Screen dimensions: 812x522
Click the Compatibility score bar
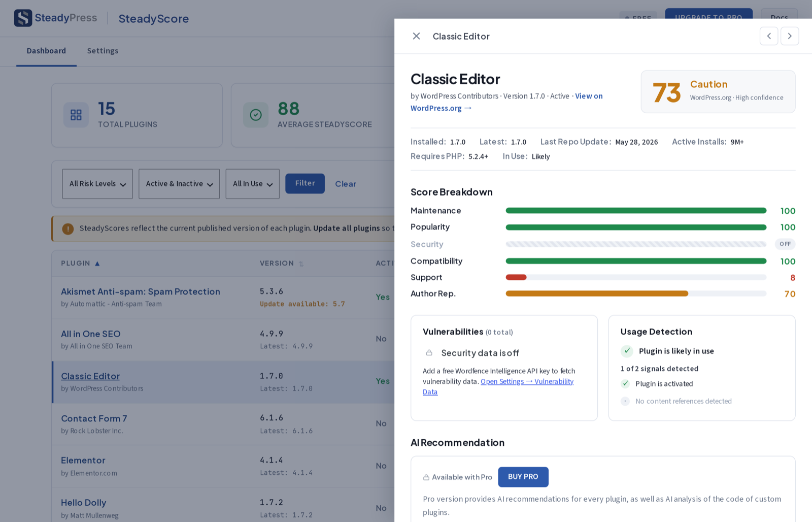(x=636, y=261)
